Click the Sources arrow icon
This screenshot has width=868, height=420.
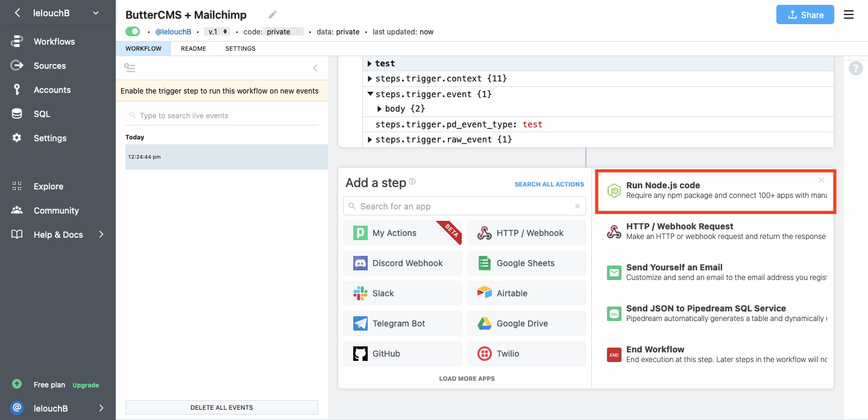pos(17,66)
